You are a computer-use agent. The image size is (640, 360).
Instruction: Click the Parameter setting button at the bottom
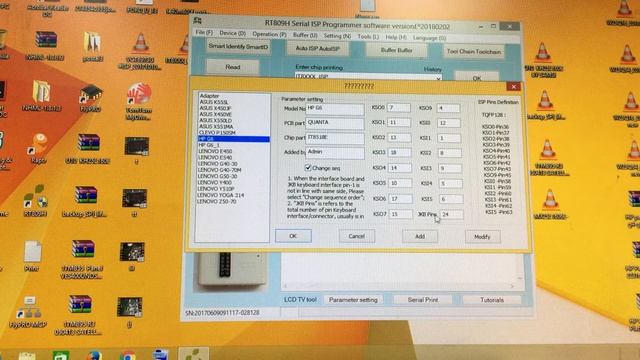point(353,300)
